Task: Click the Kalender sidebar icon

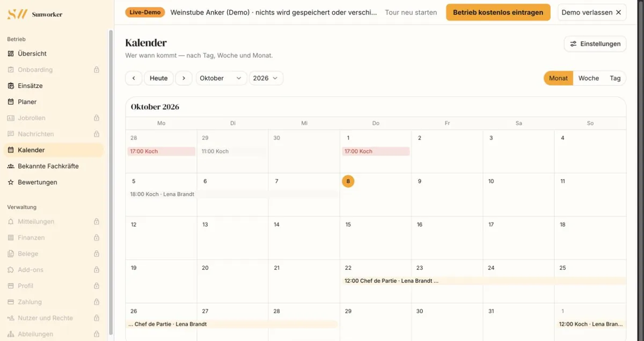Action: [x=11, y=150]
